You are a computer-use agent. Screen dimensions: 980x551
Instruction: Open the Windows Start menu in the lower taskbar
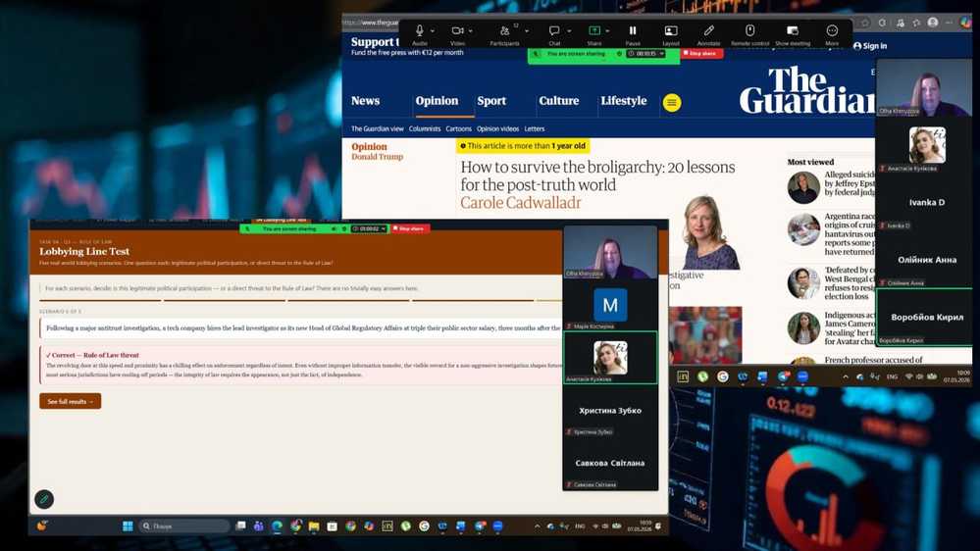coord(128,526)
